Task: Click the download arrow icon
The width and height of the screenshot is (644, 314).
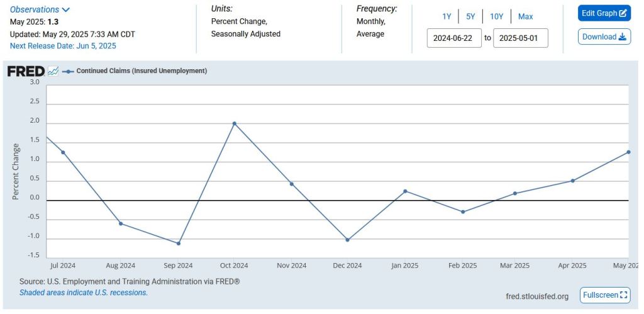Action: [x=623, y=36]
